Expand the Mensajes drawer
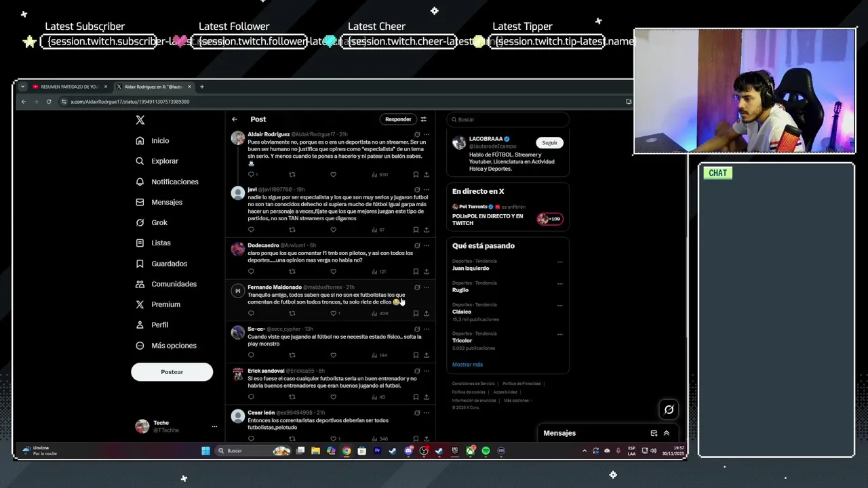 pos(667,433)
